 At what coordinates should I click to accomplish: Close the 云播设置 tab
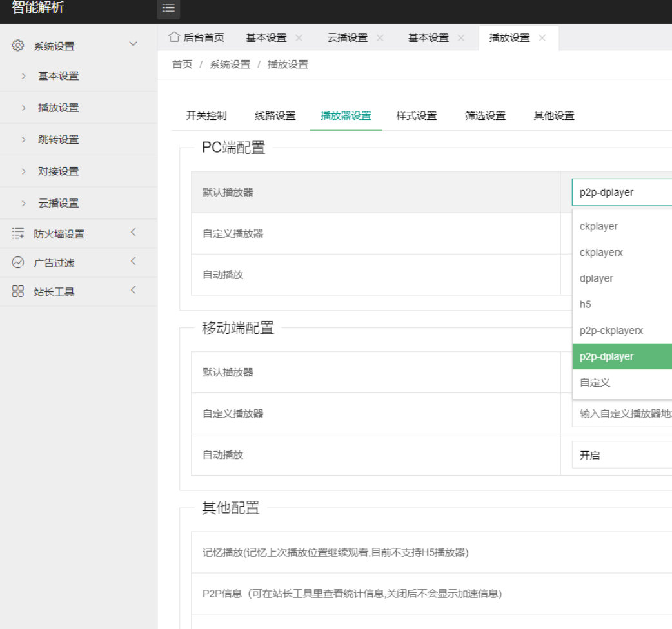point(380,37)
